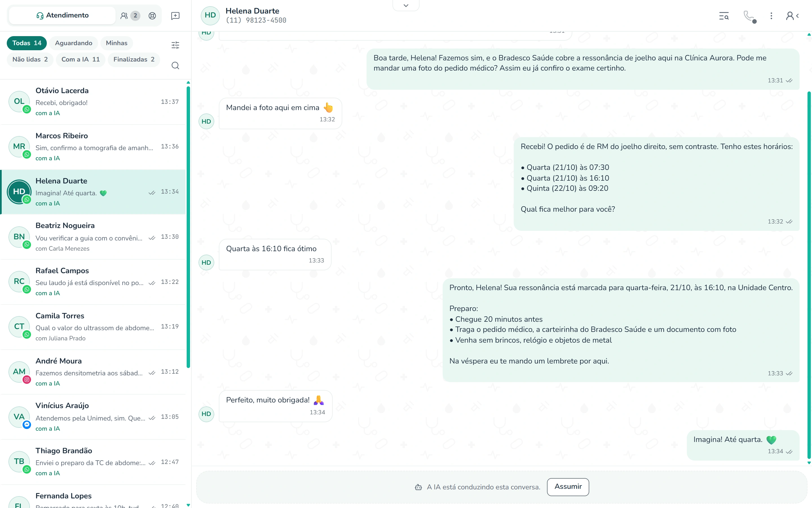Click the Messenger badge on Vinícius Araújo's avatar
This screenshot has width=812, height=508.
coord(27,425)
